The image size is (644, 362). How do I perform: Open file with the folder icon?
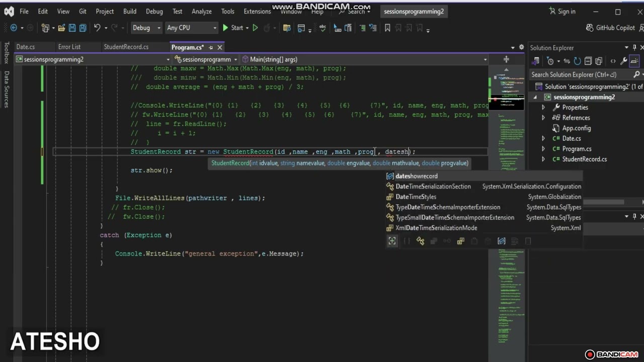(61, 28)
